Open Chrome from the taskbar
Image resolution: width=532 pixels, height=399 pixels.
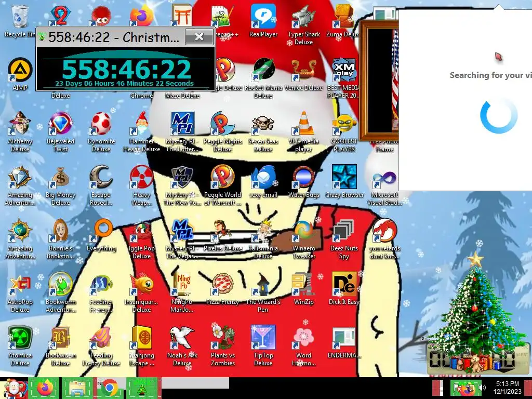[x=110, y=388]
